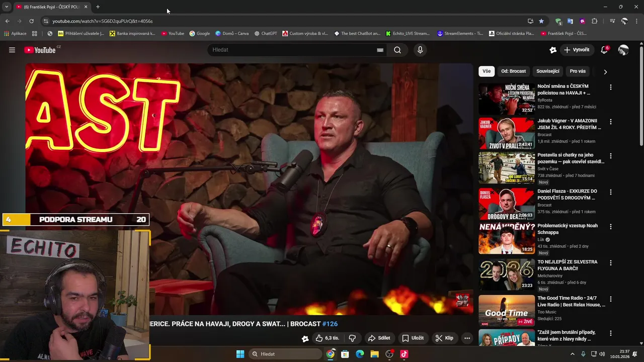
Task: Click the Brocast channel watermark on video
Action: pyautogui.click(x=462, y=300)
